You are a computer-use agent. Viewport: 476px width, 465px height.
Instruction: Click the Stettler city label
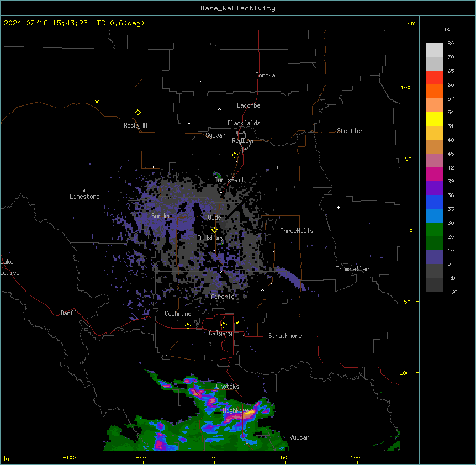click(x=350, y=131)
